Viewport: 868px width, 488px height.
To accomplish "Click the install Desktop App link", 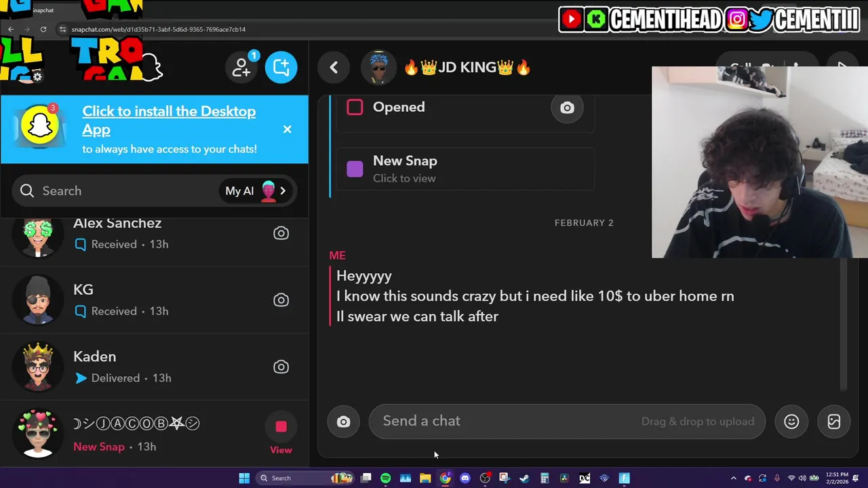I will coord(169,120).
